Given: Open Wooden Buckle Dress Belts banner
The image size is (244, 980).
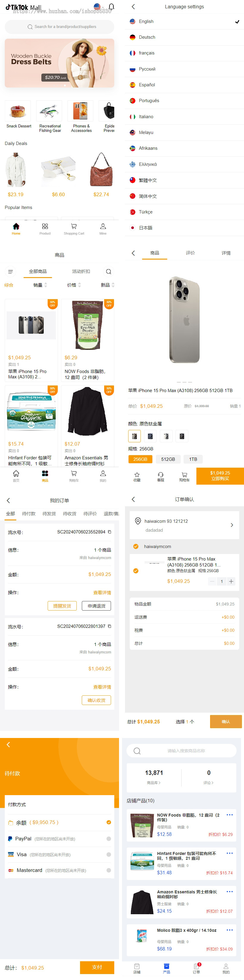Looking at the screenshot, I should point(59,63).
